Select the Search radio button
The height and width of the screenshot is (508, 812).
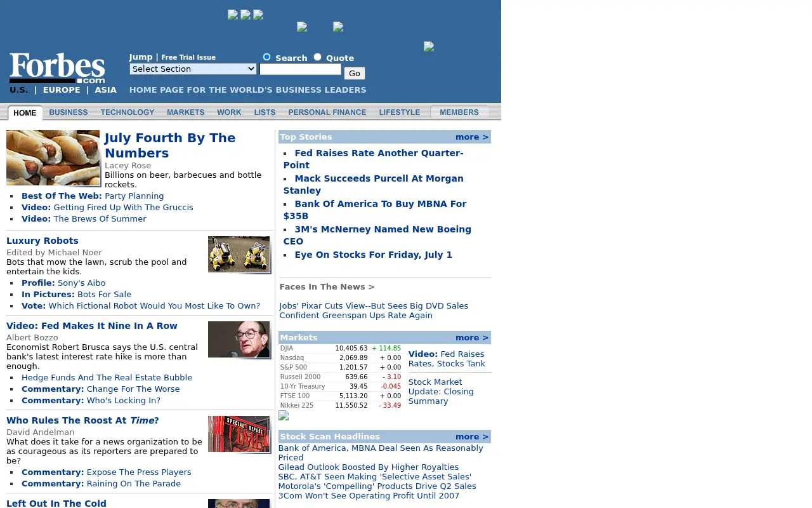click(267, 57)
